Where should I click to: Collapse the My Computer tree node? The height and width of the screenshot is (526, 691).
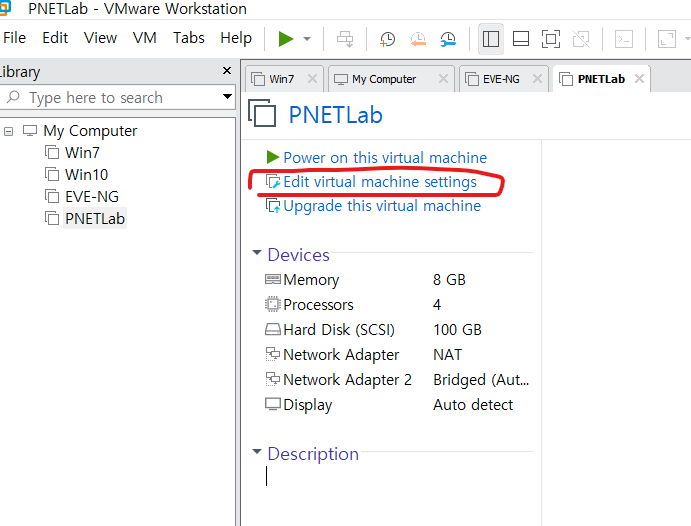point(8,131)
